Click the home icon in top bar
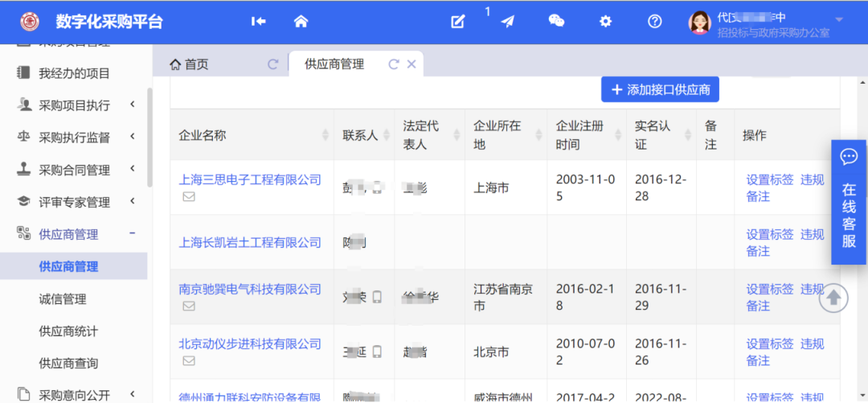 point(301,22)
